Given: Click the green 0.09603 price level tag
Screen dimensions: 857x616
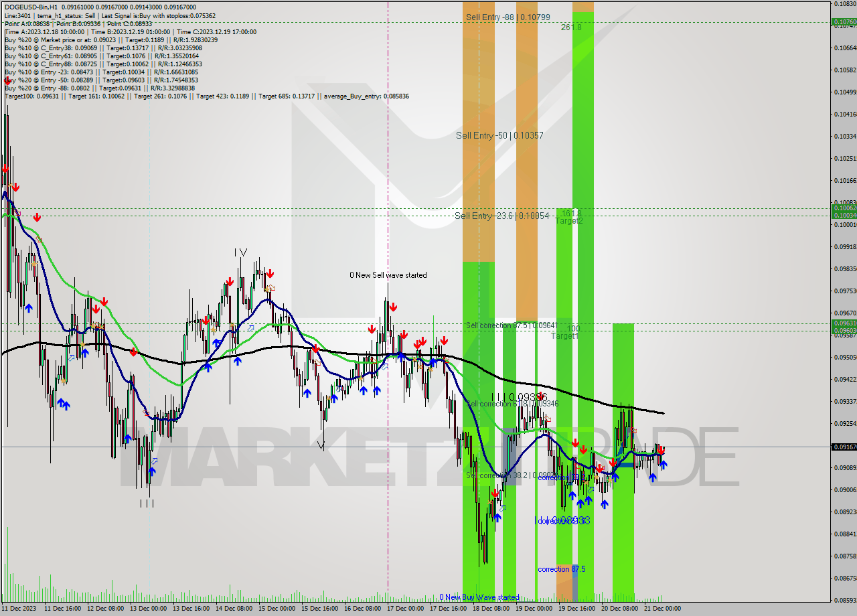Looking at the screenshot, I should click(x=844, y=330).
